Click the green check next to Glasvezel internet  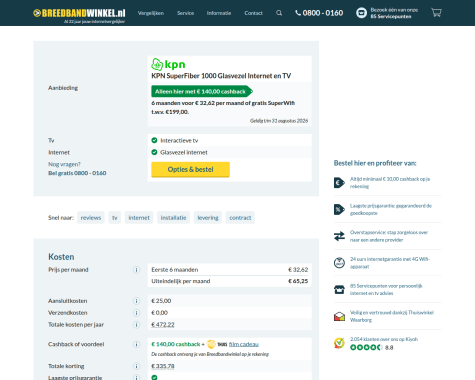154,152
